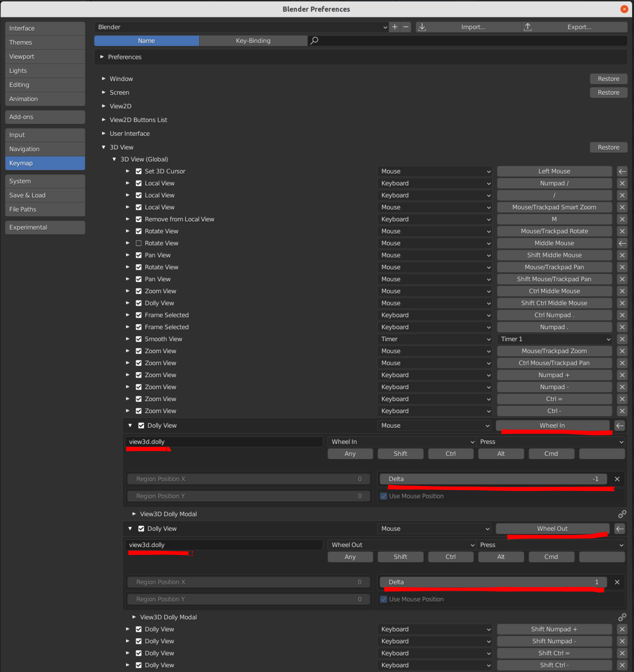Open the Wheel In event type dropdown
Image resolution: width=634 pixels, height=672 pixels.
point(401,442)
